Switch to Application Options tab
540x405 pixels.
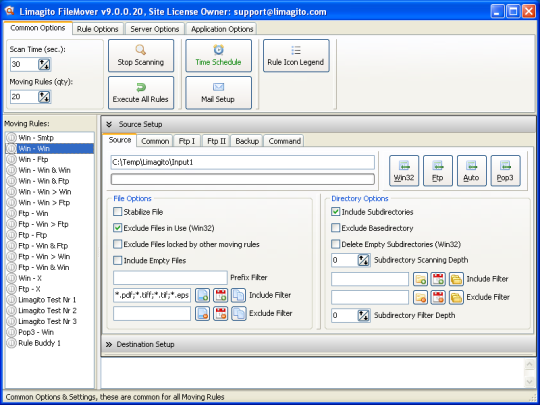pyautogui.click(x=222, y=29)
